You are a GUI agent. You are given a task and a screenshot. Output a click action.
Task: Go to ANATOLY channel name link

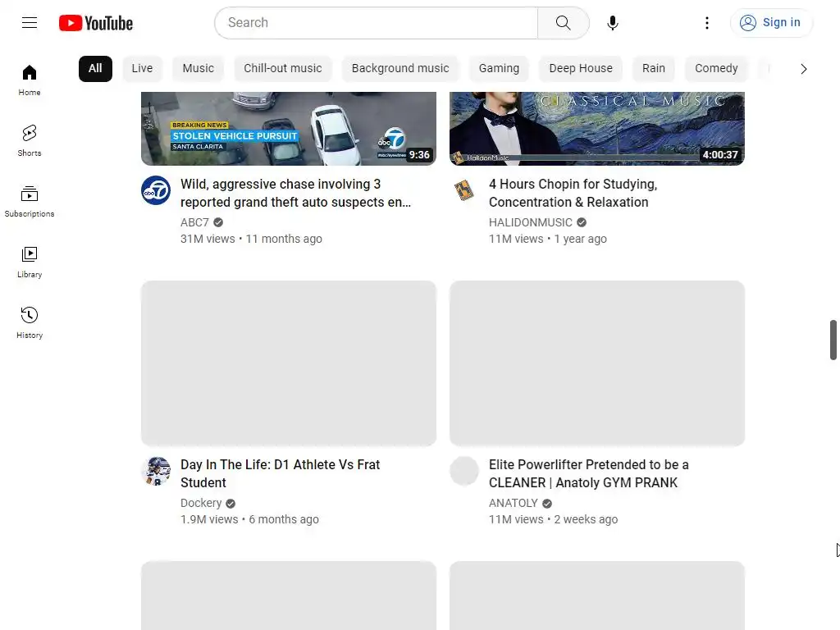[x=514, y=503]
